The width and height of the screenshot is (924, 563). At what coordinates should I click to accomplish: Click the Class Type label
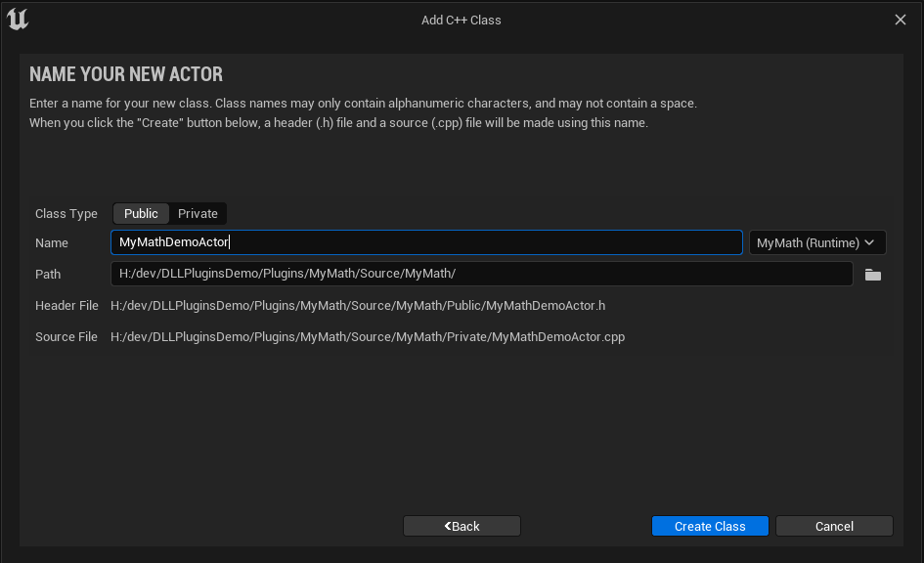66,214
